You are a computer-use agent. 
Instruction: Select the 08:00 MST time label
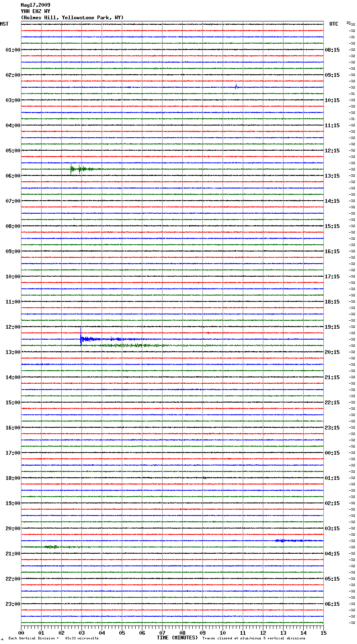13,226
